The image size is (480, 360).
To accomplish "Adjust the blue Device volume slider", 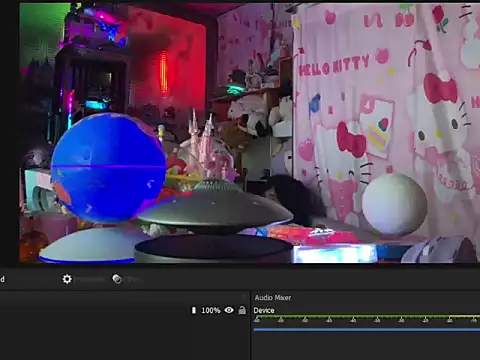I will (367, 330).
